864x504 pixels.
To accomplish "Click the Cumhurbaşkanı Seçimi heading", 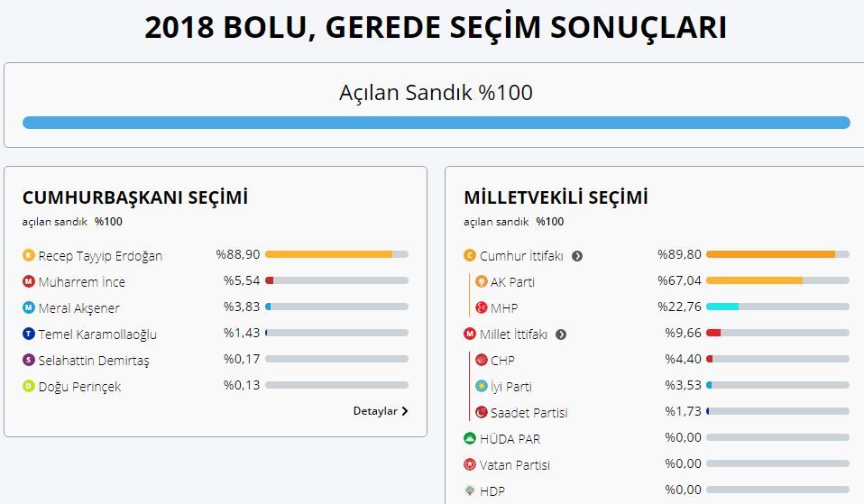I will point(135,197).
